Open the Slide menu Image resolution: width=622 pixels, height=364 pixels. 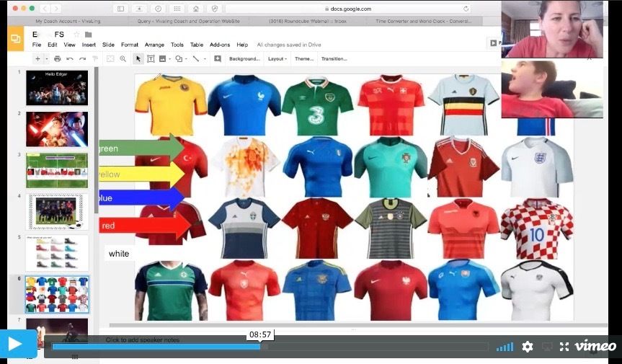click(108, 45)
